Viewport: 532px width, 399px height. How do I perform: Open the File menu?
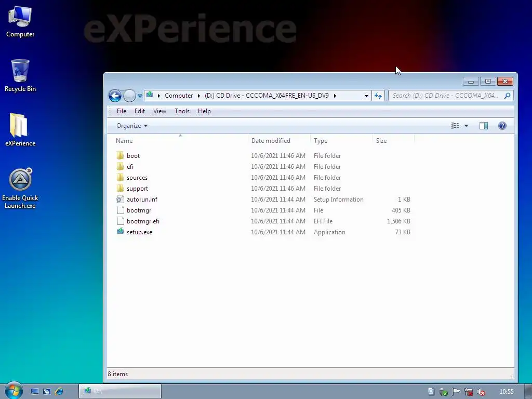coord(121,111)
